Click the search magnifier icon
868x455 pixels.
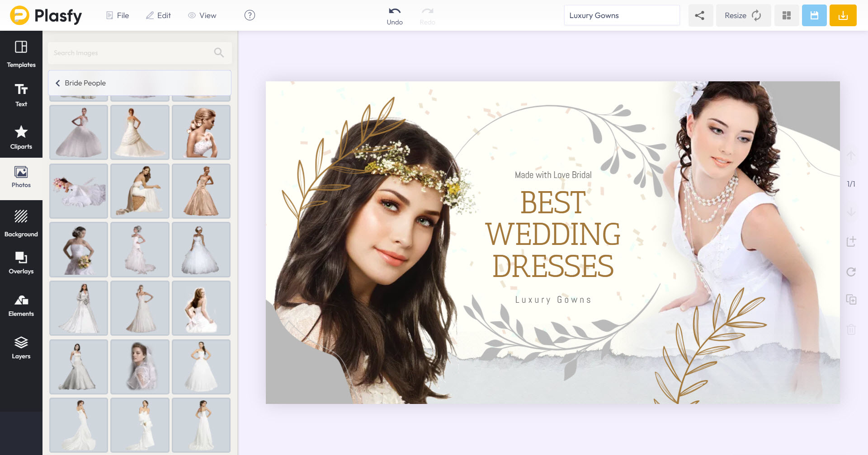click(219, 53)
